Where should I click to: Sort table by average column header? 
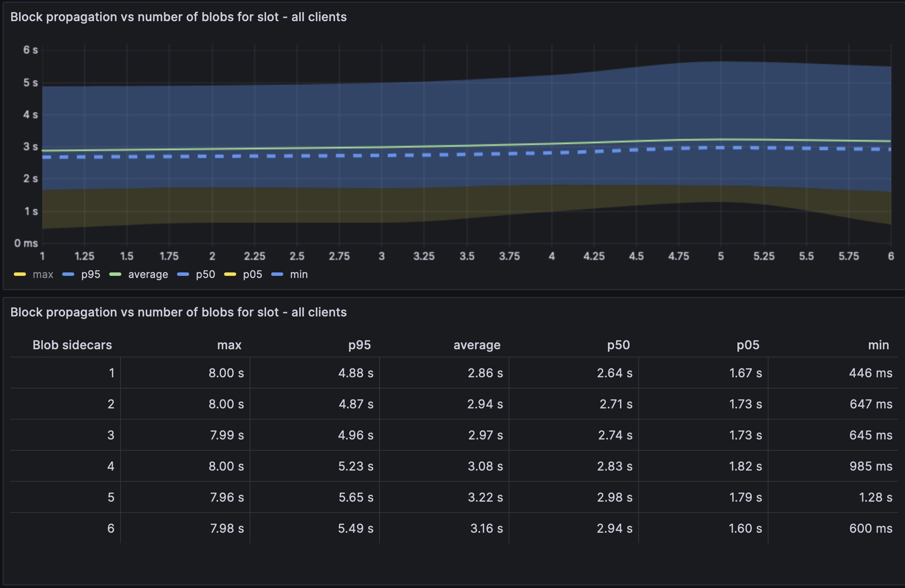point(477,345)
